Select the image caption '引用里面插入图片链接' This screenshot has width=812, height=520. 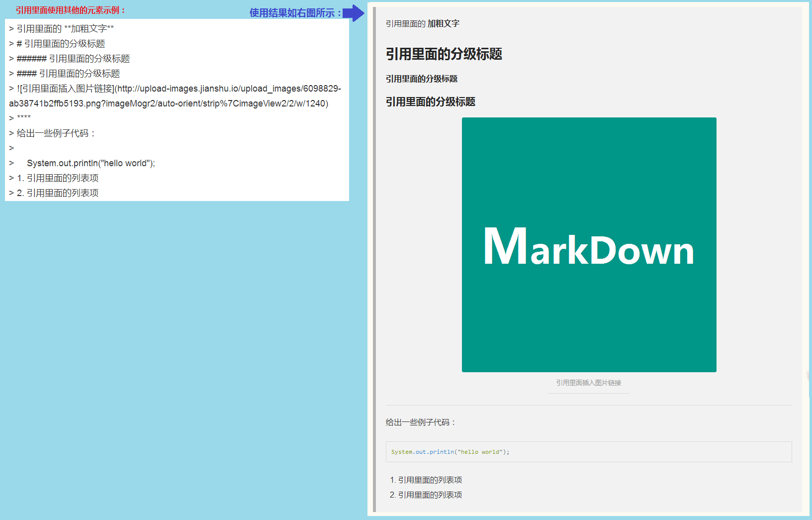[x=589, y=383]
